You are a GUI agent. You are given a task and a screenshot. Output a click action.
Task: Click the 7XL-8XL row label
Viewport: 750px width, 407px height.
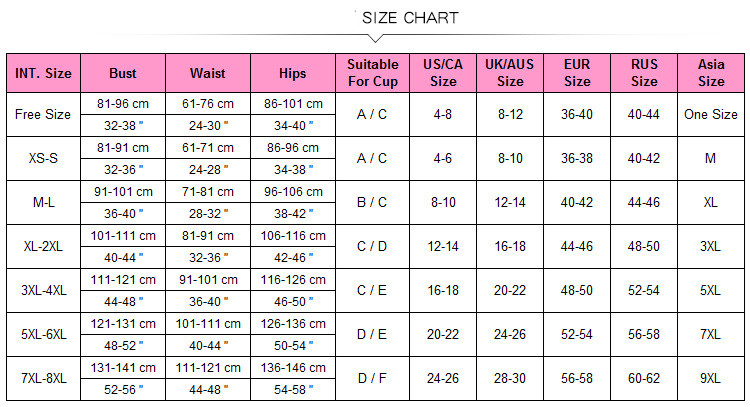click(x=43, y=378)
